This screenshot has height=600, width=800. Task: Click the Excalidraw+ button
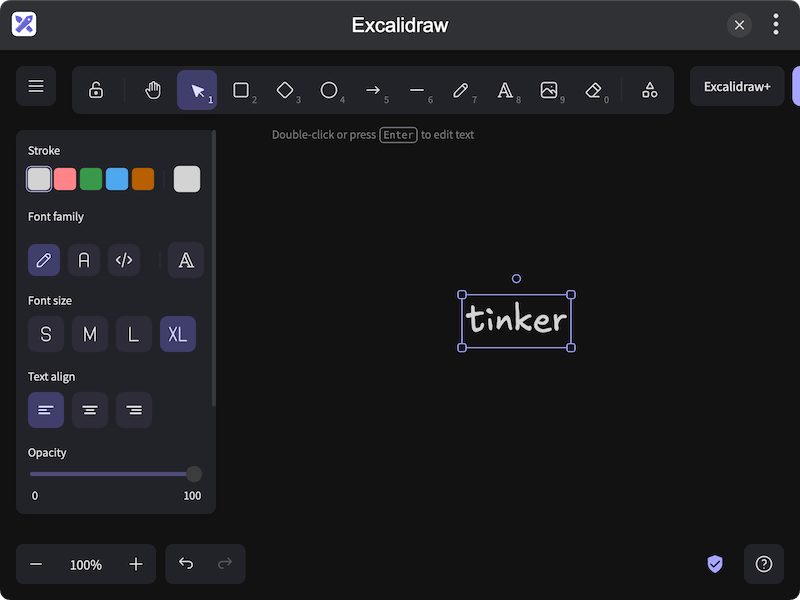[x=737, y=86]
